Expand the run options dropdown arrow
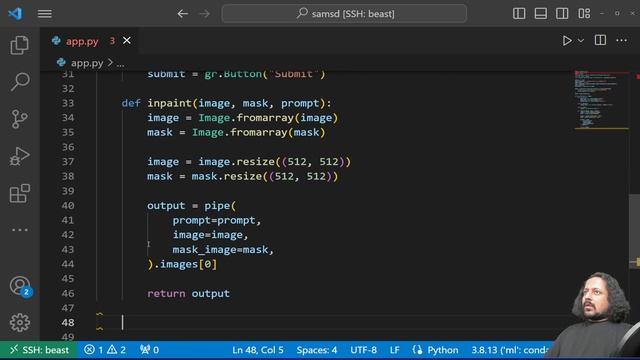This screenshot has height=360, width=640. click(581, 40)
